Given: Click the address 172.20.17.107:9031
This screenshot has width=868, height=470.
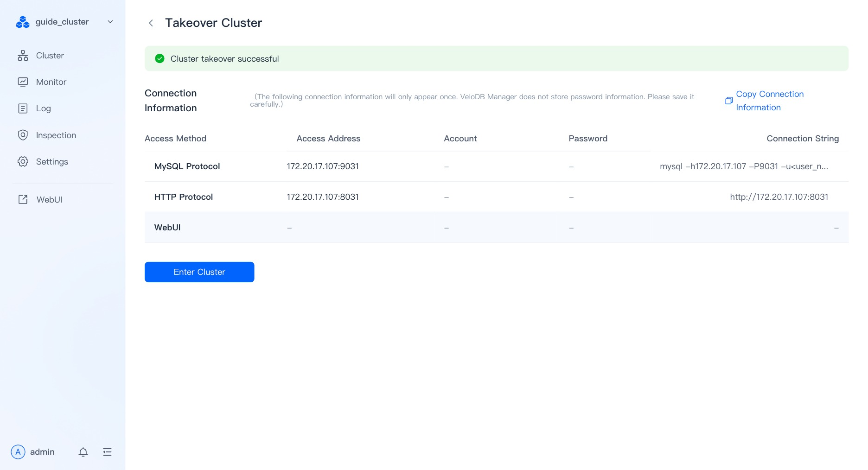Looking at the screenshot, I should pos(323,166).
